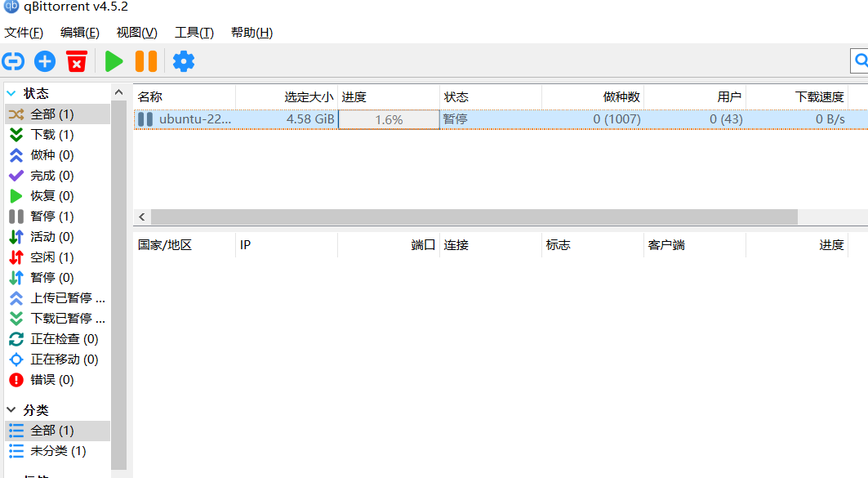Screen dimensions: 868x478
Task: Filter by 做种 (0) status
Action: coord(58,155)
